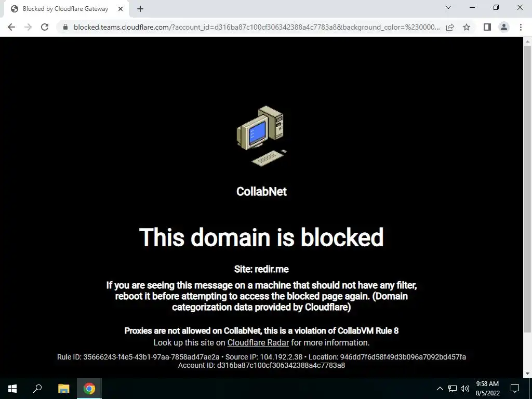Screen dimensions: 532x399
Task: Bookmark this page with the star icon
Action: point(467,27)
